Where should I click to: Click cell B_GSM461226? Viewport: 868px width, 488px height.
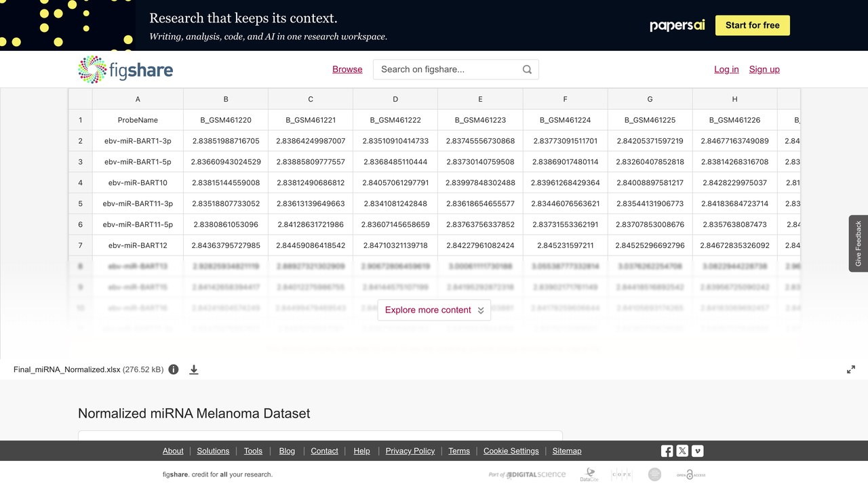734,120
